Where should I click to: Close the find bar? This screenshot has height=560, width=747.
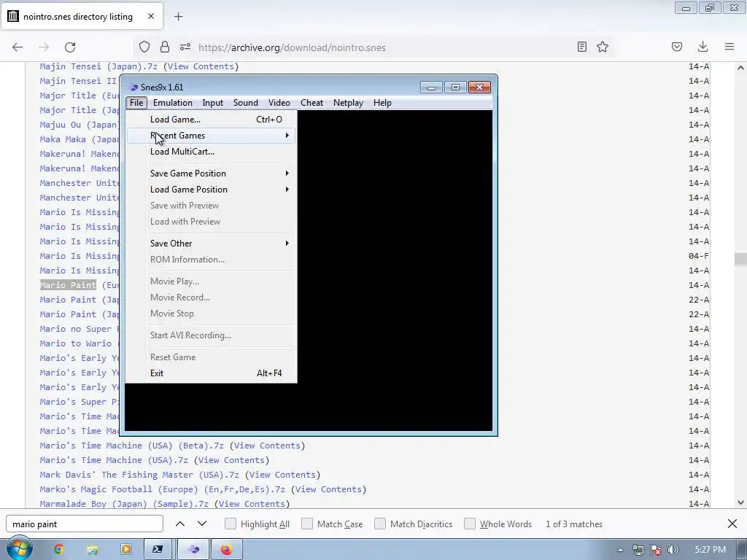point(732,524)
